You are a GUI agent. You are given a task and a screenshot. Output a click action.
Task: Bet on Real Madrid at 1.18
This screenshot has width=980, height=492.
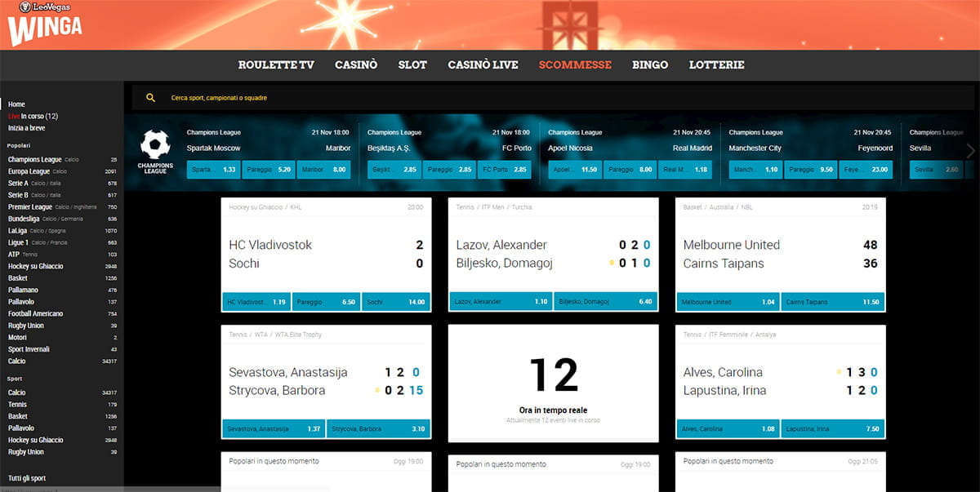pos(685,170)
